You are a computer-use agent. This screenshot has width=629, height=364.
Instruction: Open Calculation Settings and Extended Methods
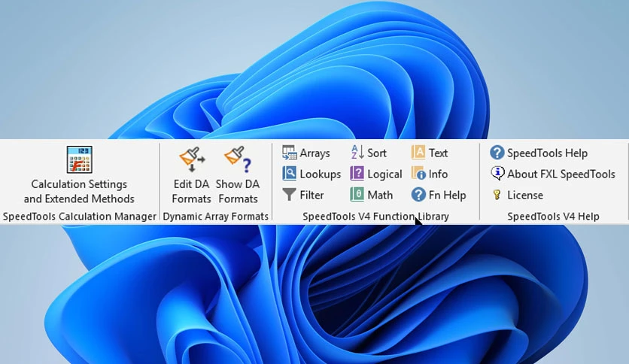79,175
